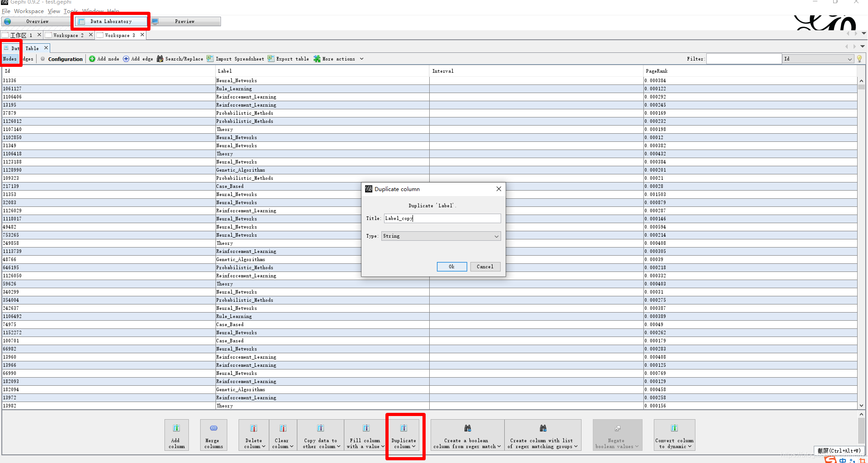The height and width of the screenshot is (463, 868).
Task: Open the Clear column dropdown
Action: pyautogui.click(x=283, y=435)
